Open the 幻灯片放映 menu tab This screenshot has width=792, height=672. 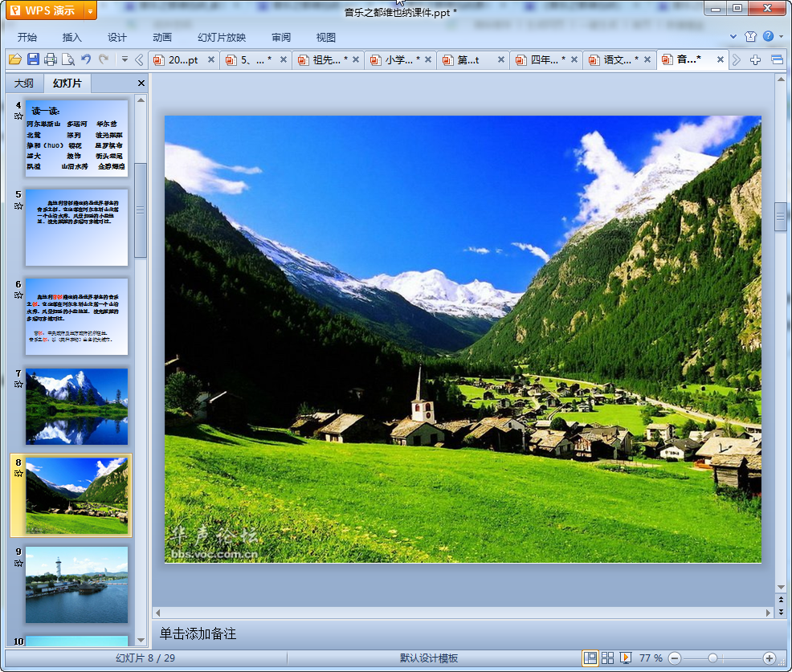pyautogui.click(x=222, y=38)
